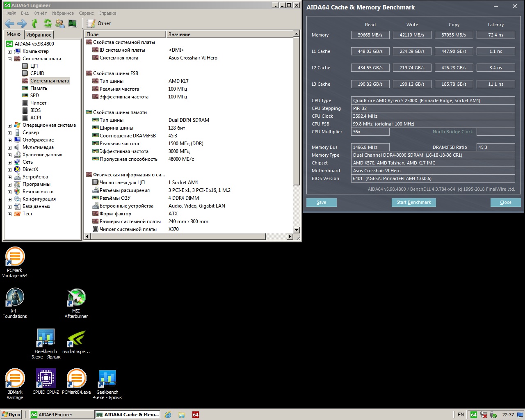Screen dimensions: 525x420
Task: Open the Файл menu
Action: click(11, 13)
